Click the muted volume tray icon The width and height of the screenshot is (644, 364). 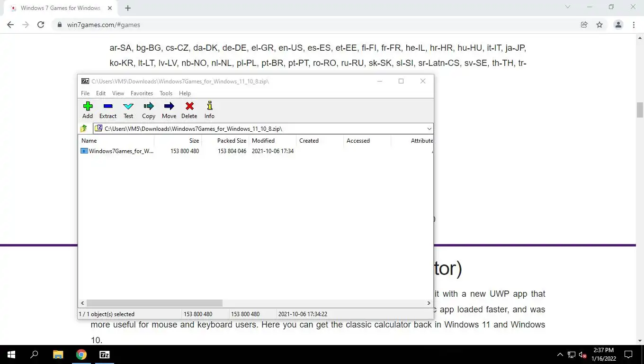[583, 355]
